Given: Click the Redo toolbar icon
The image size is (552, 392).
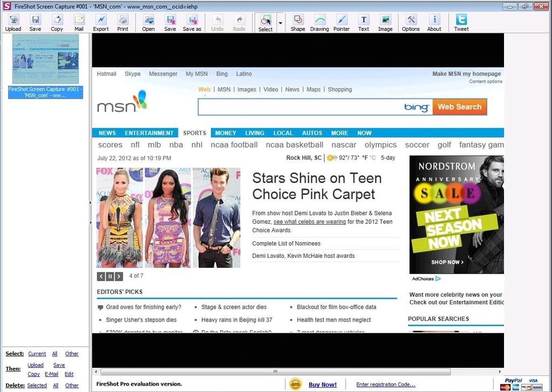Looking at the screenshot, I should coord(239,23).
